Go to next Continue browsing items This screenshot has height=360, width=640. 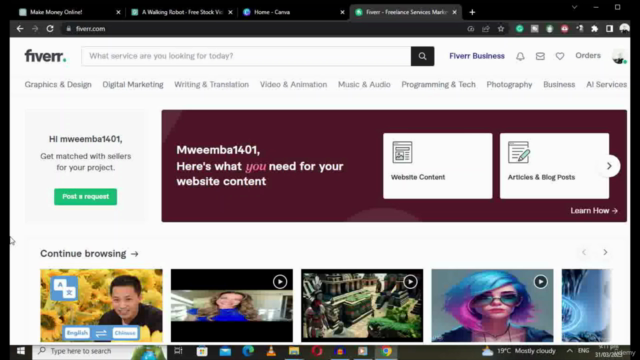click(x=605, y=253)
